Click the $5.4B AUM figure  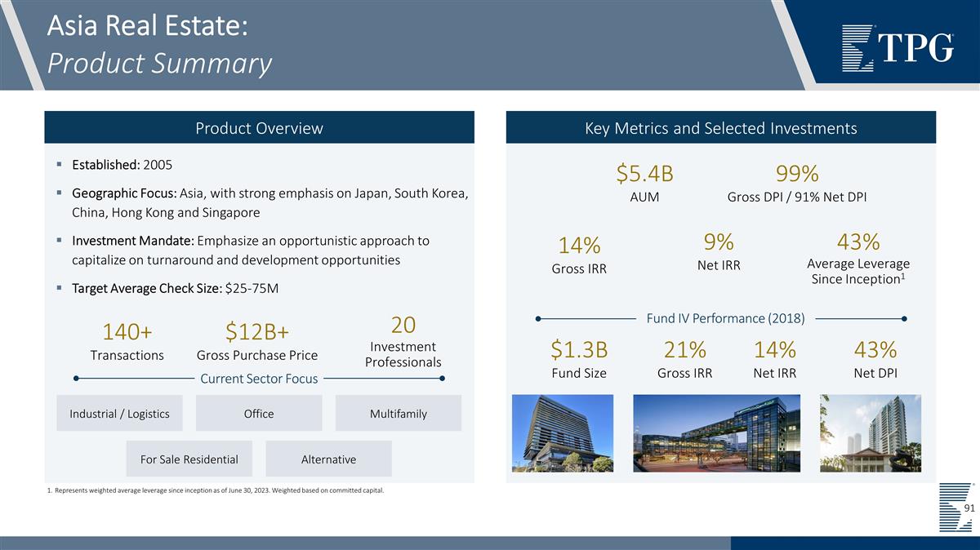click(x=644, y=174)
